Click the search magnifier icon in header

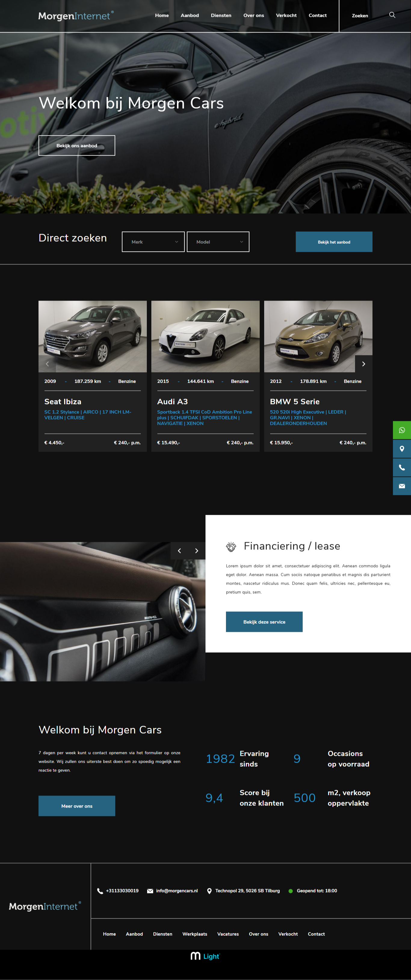click(x=392, y=15)
